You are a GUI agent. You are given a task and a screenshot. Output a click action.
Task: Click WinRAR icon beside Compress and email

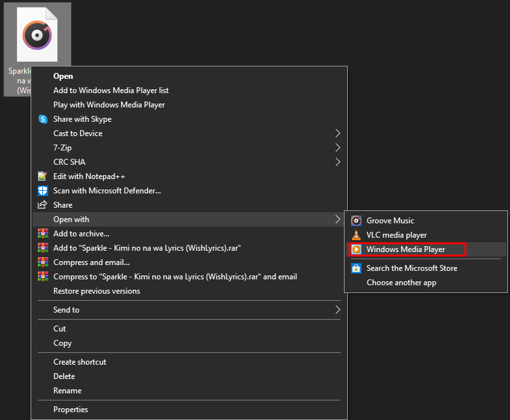click(43, 262)
